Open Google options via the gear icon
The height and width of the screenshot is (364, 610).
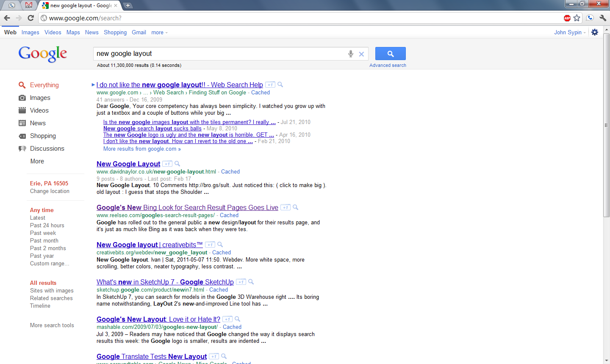594,32
